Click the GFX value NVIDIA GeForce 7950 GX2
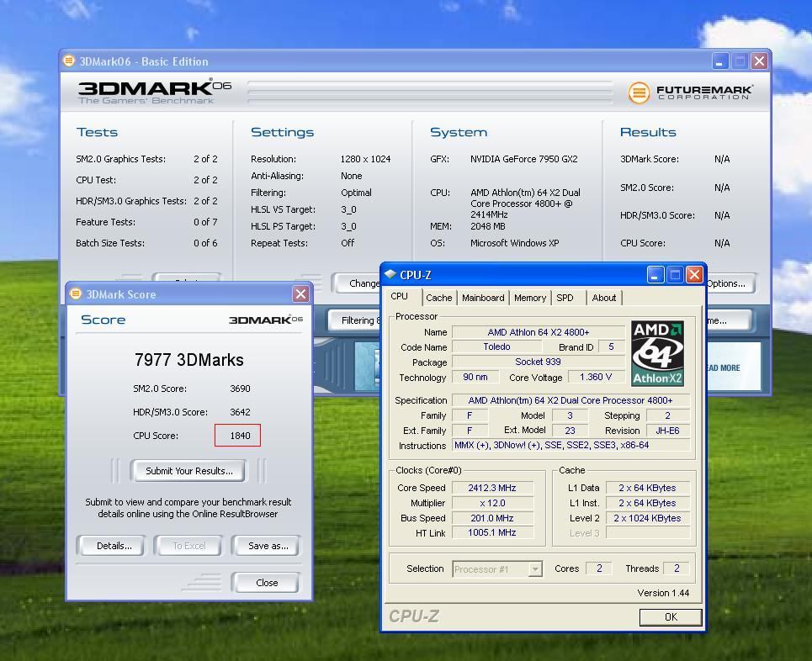The width and height of the screenshot is (812, 661). pos(523,159)
